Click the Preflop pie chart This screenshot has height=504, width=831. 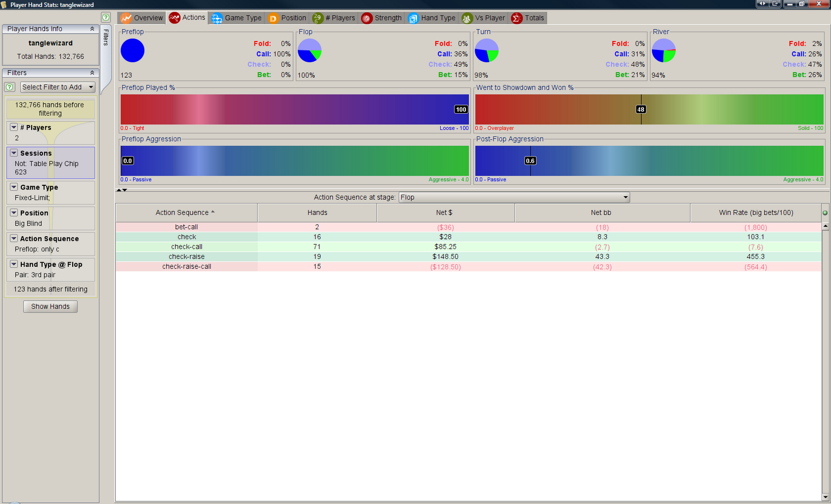pos(132,50)
